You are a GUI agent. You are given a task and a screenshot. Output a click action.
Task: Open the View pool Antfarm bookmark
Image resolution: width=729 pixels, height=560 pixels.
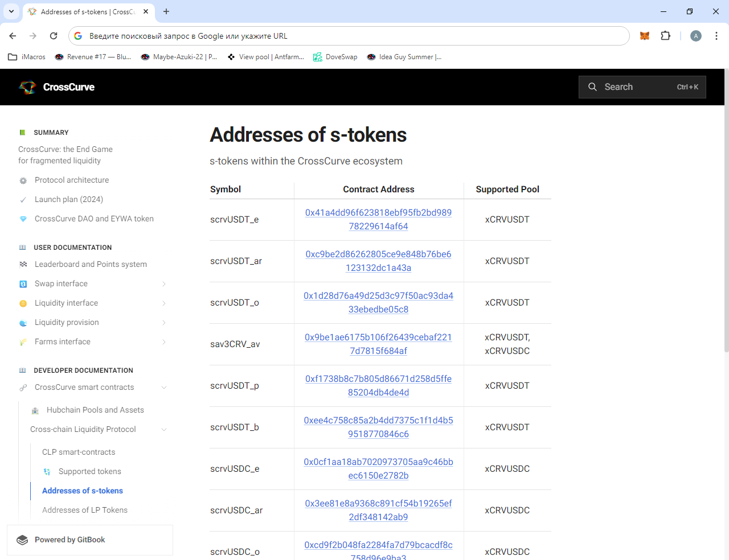coord(265,57)
